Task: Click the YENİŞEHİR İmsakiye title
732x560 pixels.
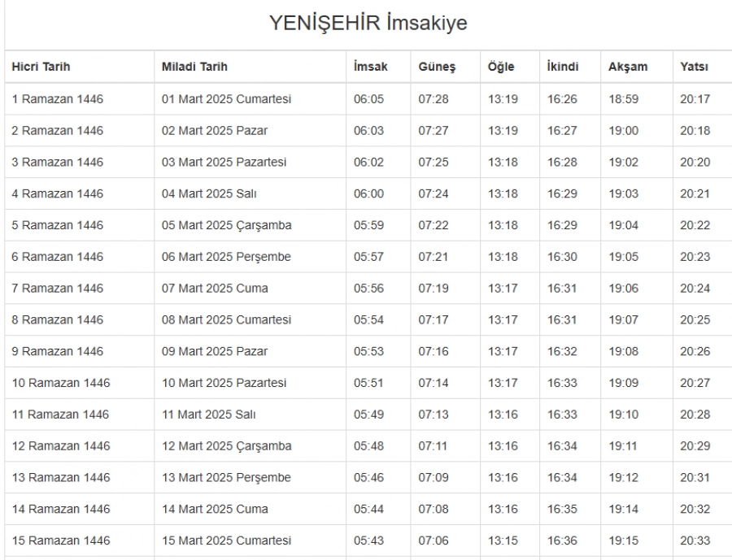Action: (x=368, y=24)
